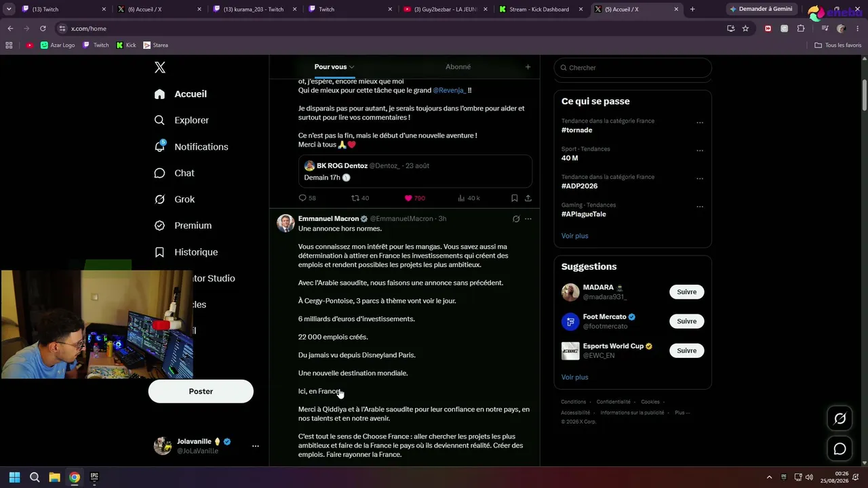868x488 pixels.
Task: Follow Foot Mercato with Suivre button
Action: point(686,321)
